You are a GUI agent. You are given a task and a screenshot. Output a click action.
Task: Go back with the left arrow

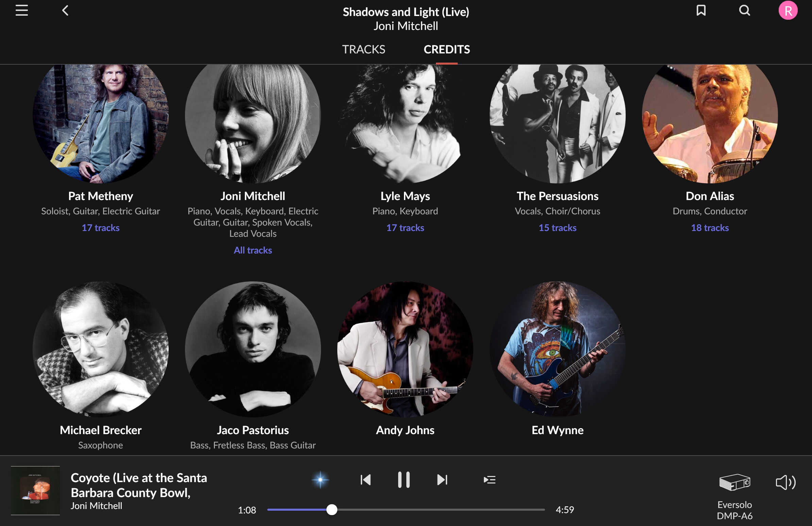click(x=66, y=10)
